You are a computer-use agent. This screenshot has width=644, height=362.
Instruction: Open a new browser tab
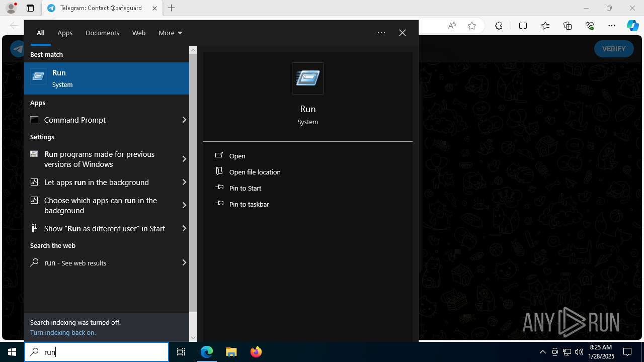171,8
